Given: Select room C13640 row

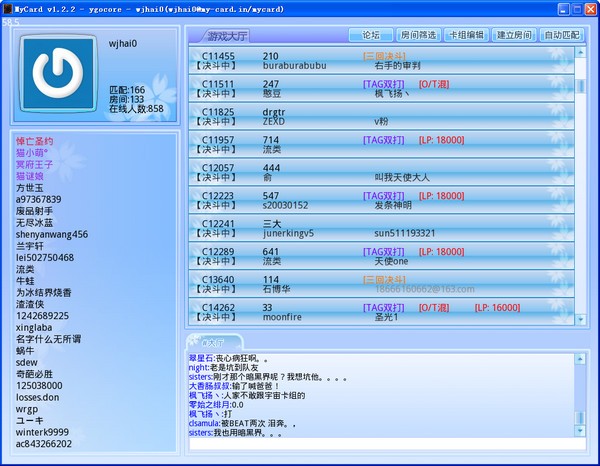Looking at the screenshot, I should point(382,284).
